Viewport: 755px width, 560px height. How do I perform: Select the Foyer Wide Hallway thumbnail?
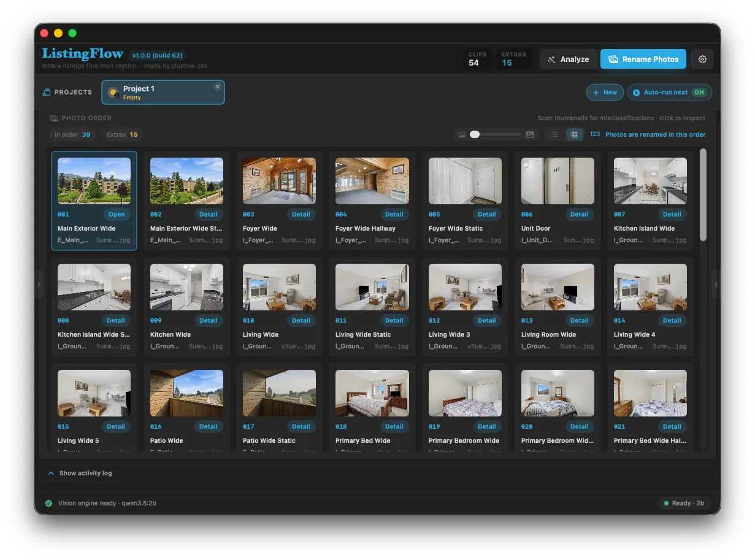click(372, 181)
